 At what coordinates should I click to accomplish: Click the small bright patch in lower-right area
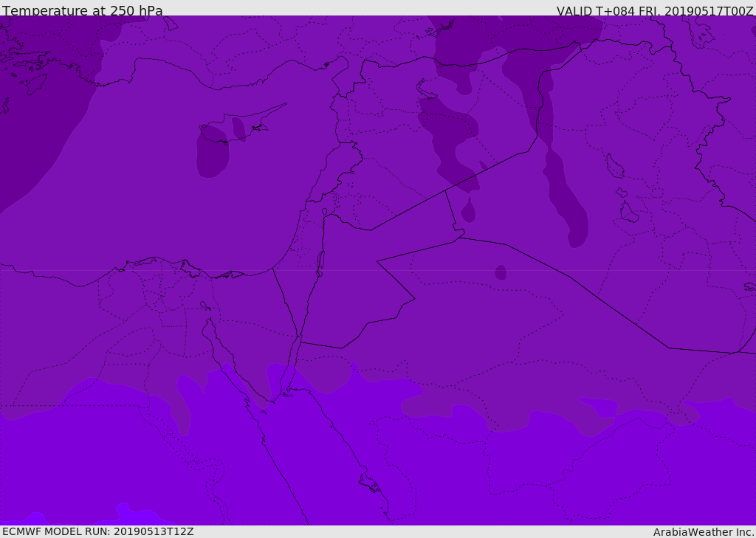599,404
